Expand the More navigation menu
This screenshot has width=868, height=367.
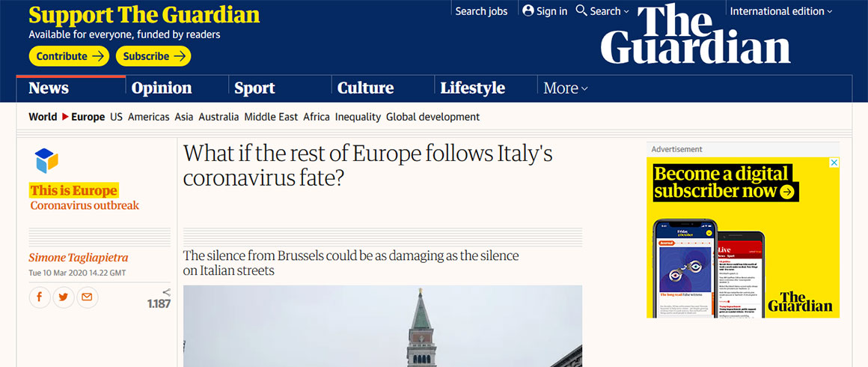tap(565, 88)
